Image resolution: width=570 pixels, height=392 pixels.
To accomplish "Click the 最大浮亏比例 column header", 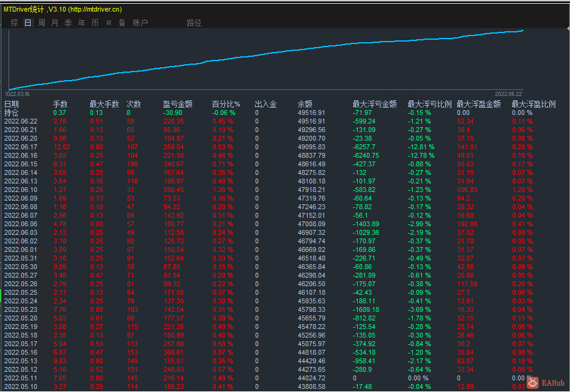I will point(430,105).
